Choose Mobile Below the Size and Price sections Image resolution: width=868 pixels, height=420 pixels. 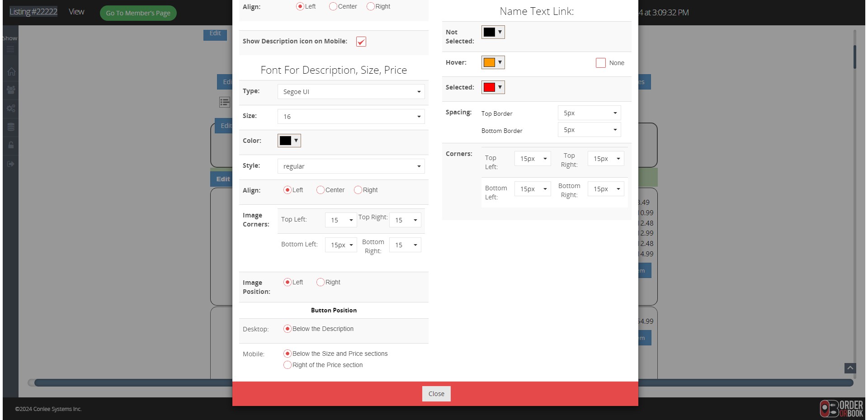[288, 354]
